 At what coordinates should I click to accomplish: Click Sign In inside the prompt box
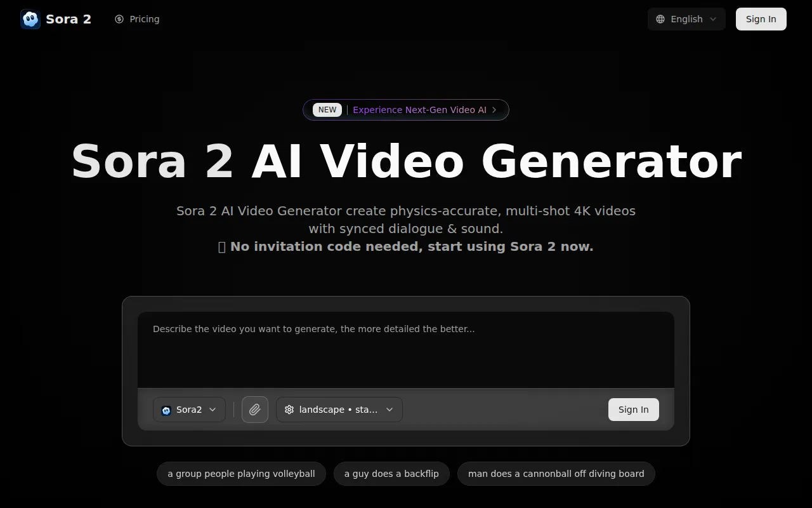(633, 410)
